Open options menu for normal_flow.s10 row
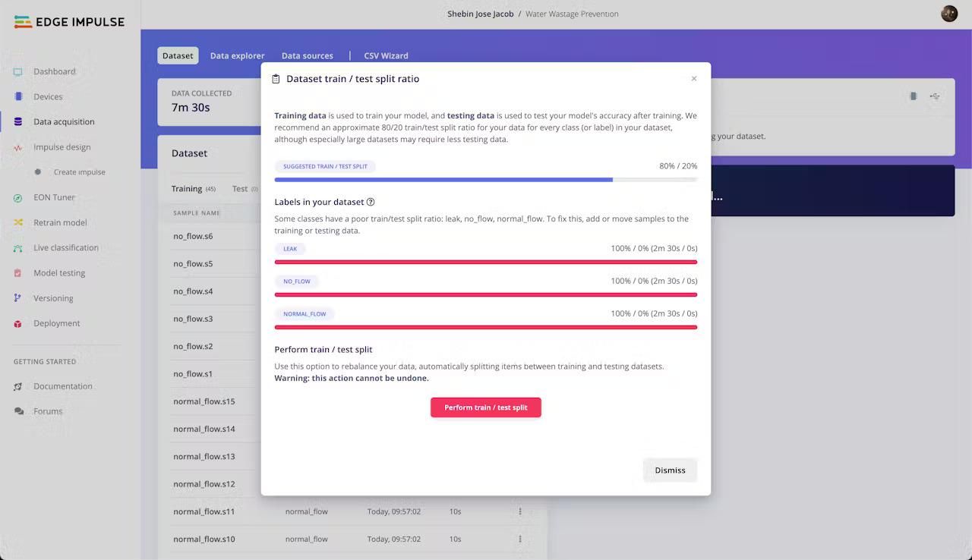Viewport: 972px width, 560px height. pyautogui.click(x=520, y=539)
